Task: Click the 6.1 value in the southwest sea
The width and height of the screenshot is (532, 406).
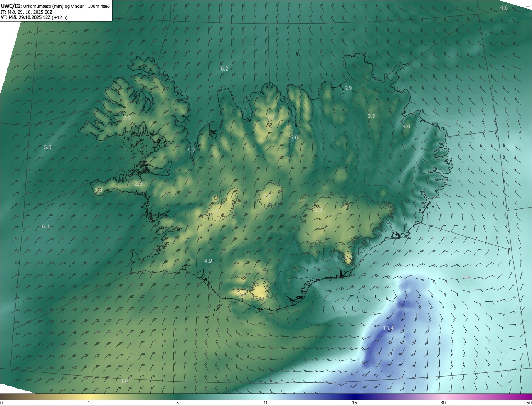Action: click(x=46, y=226)
